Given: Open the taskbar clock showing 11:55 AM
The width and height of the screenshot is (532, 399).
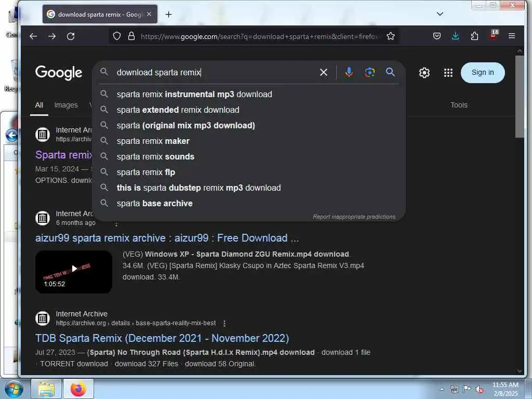Looking at the screenshot, I should (506, 389).
